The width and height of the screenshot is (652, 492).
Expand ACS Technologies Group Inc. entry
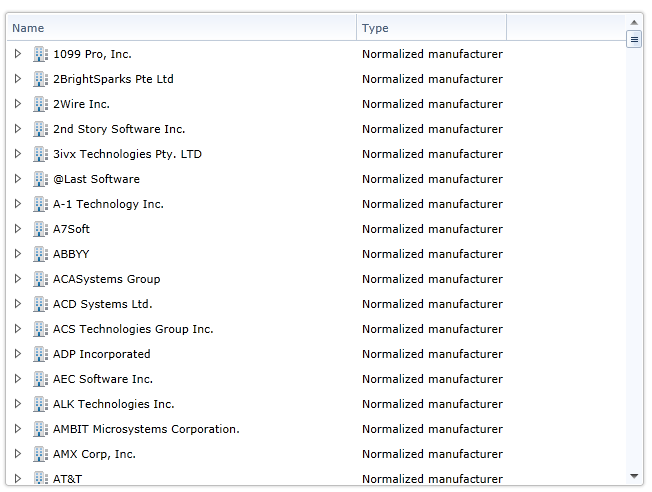(x=17, y=329)
